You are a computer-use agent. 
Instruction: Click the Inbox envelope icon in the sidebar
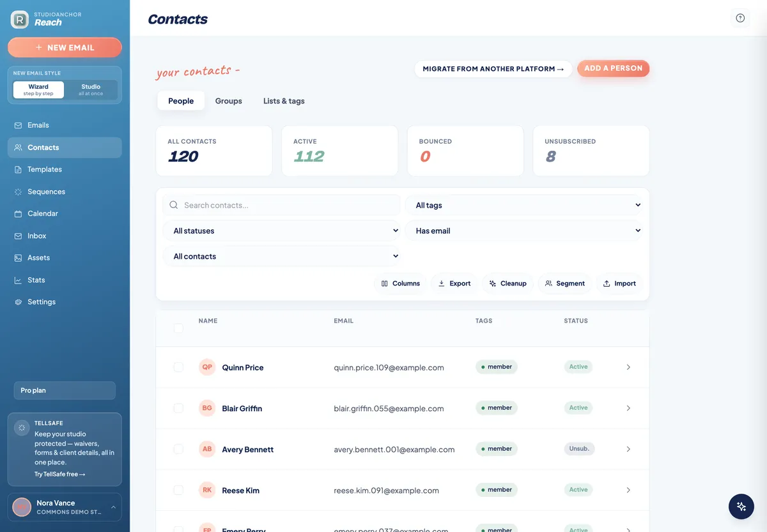[x=18, y=236]
